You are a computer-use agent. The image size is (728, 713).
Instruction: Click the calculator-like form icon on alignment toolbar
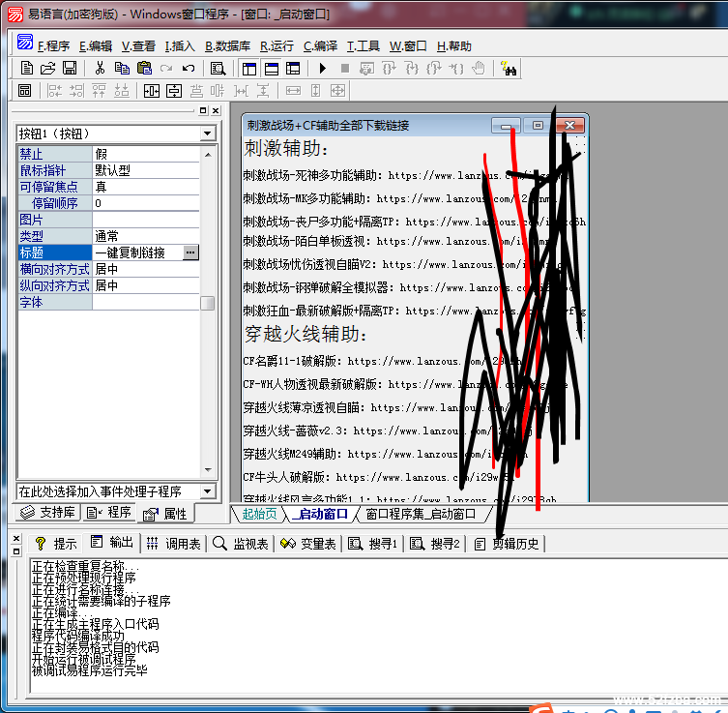coord(24,91)
